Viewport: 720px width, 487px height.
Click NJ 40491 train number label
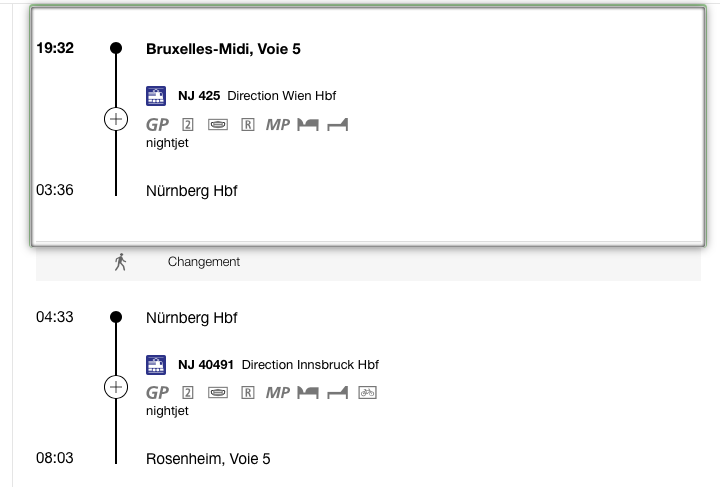click(206, 365)
